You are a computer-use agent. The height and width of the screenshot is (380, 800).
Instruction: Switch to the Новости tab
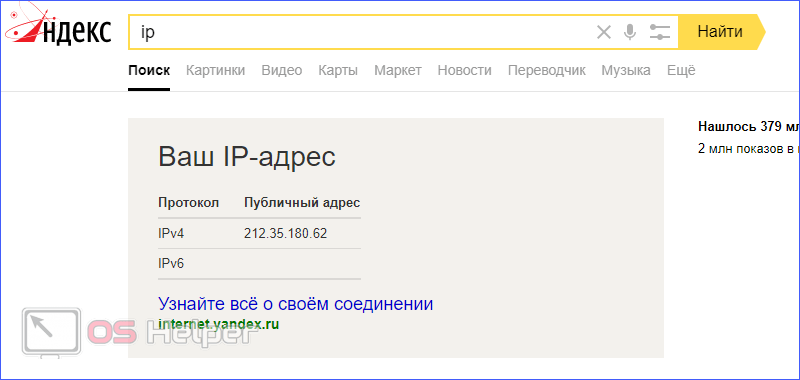[464, 70]
